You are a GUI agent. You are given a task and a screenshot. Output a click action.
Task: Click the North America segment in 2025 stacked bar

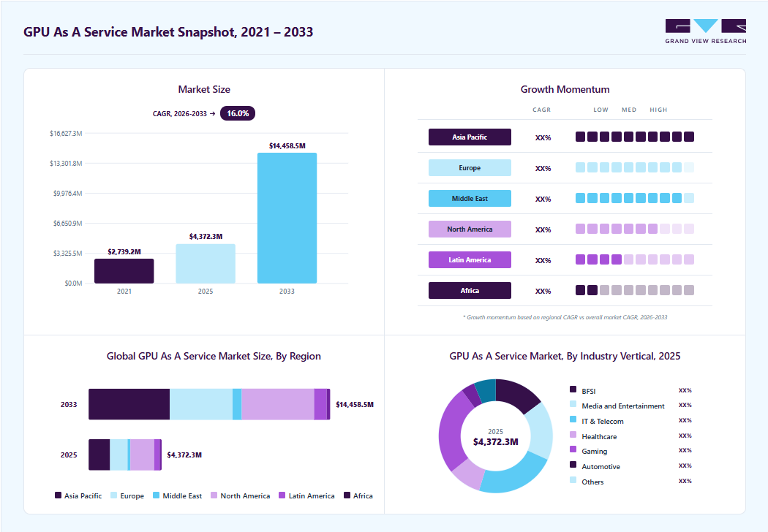142,455
